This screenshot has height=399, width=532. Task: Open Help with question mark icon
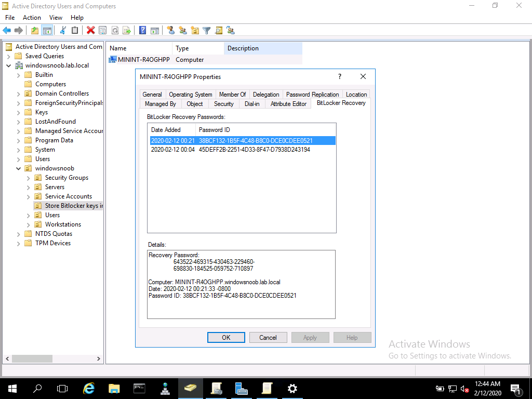[x=143, y=30]
